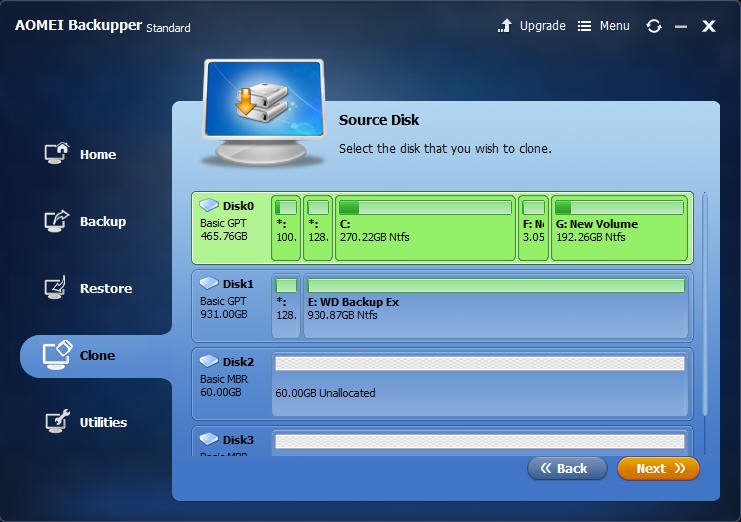The width and height of the screenshot is (741, 522).
Task: Open the Utilities section
Action: 103,422
